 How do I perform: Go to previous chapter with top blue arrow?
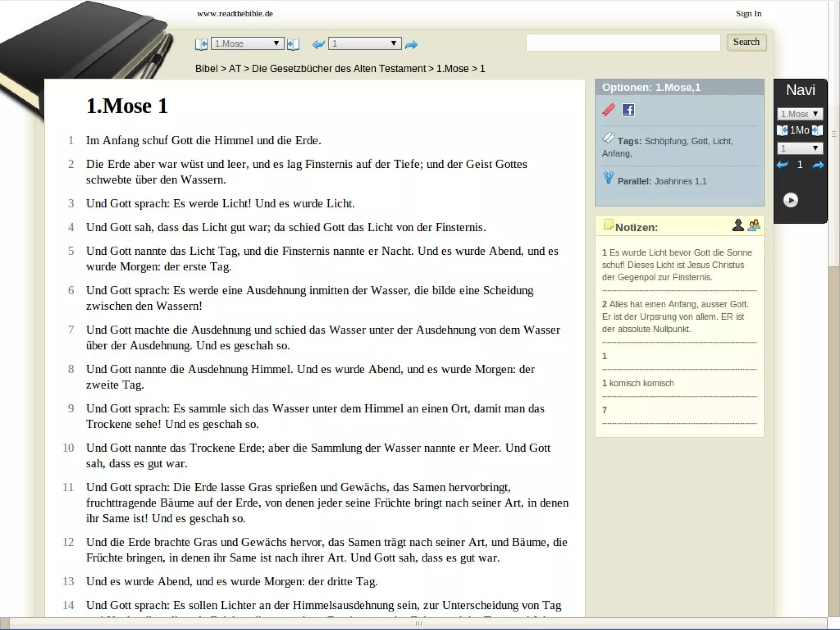(x=318, y=44)
